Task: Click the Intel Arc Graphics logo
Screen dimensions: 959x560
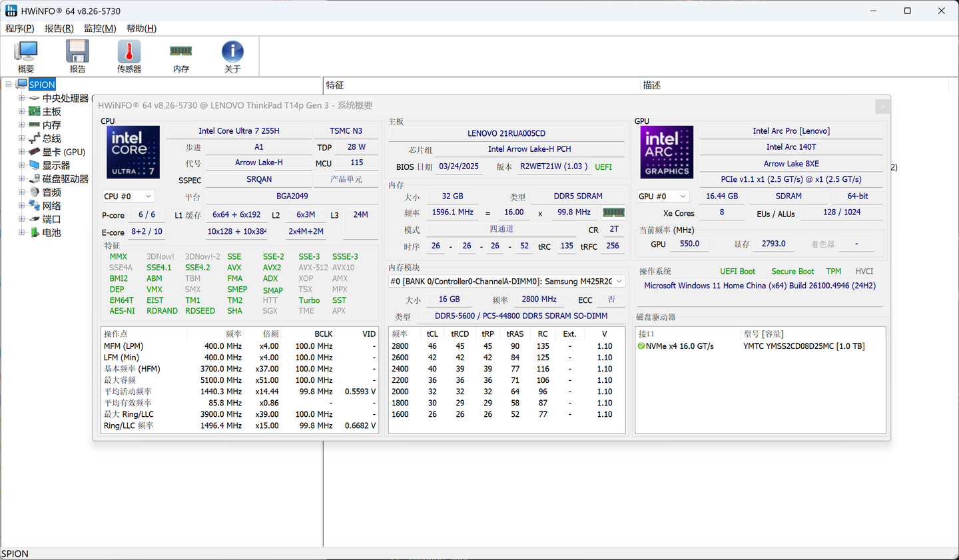Action: pyautogui.click(x=667, y=152)
